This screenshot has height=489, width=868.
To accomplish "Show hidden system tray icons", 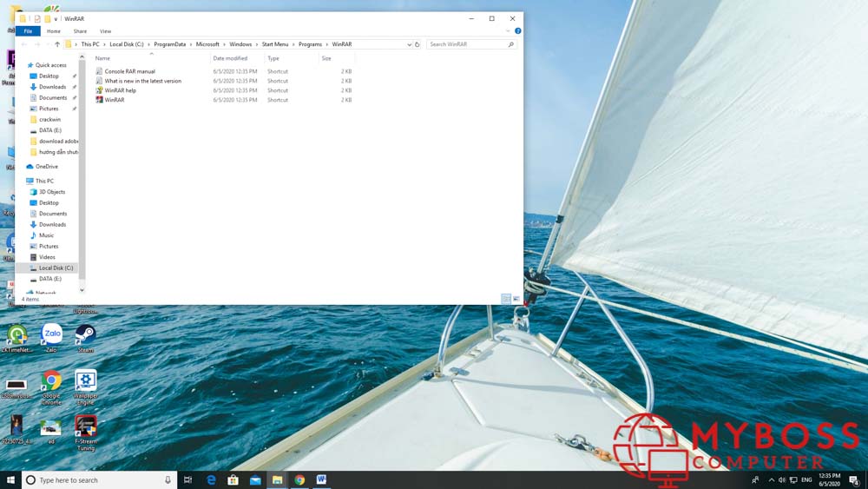I will 771,479.
